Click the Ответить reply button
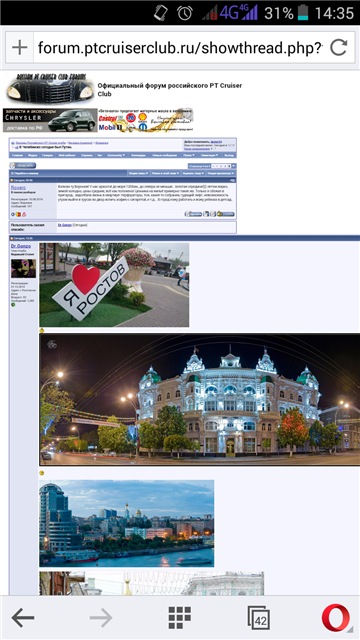The height and width of the screenshot is (640, 360). (23, 165)
